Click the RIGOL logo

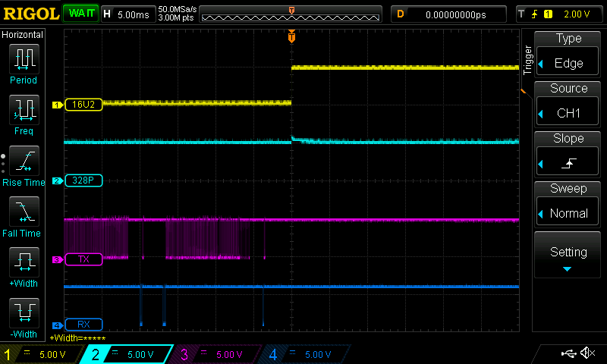click(x=31, y=14)
